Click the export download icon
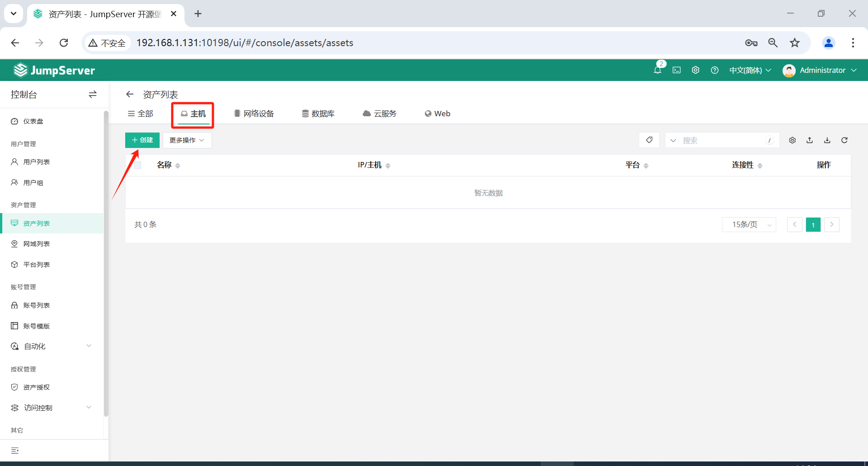The height and width of the screenshot is (466, 868). (827, 140)
